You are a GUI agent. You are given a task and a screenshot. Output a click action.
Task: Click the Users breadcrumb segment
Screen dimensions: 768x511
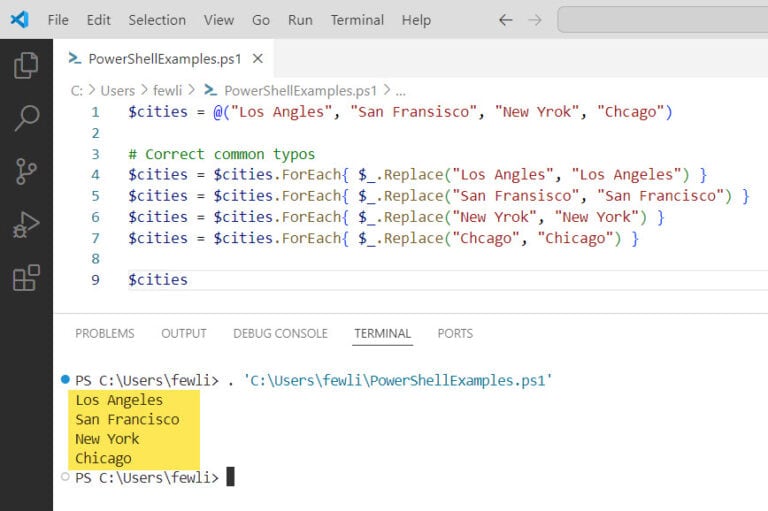[x=118, y=91]
